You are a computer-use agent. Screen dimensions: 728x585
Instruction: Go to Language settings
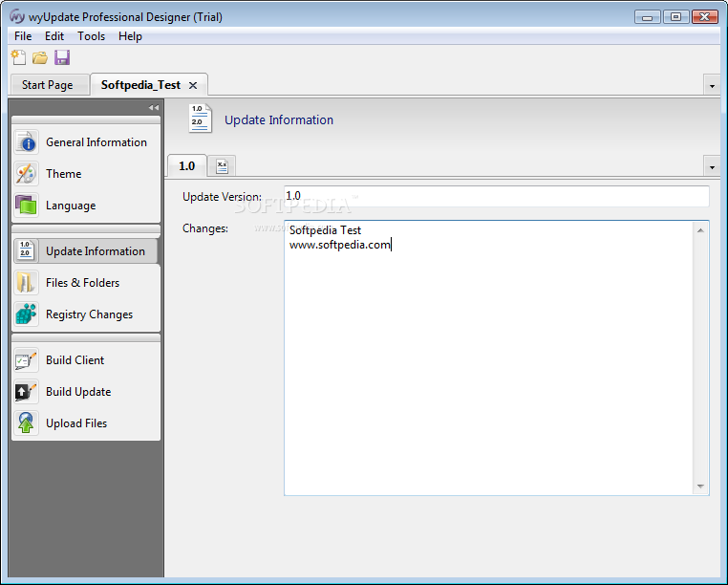pos(86,206)
